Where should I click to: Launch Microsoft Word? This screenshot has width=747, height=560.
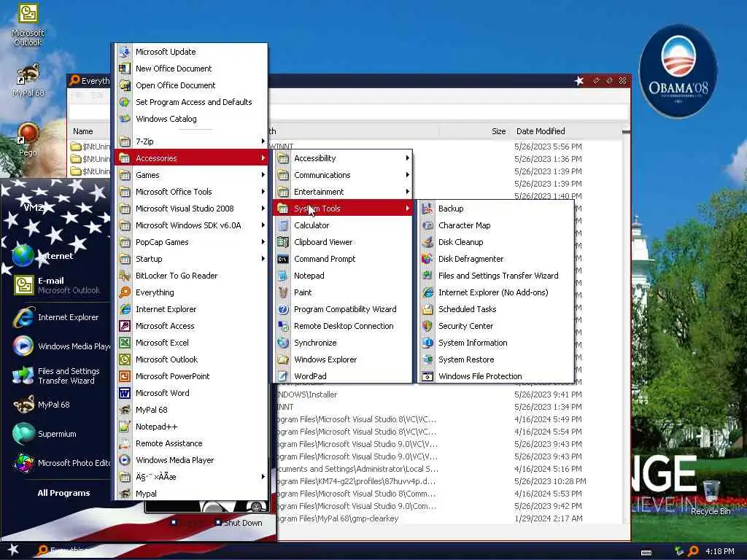(x=191, y=393)
